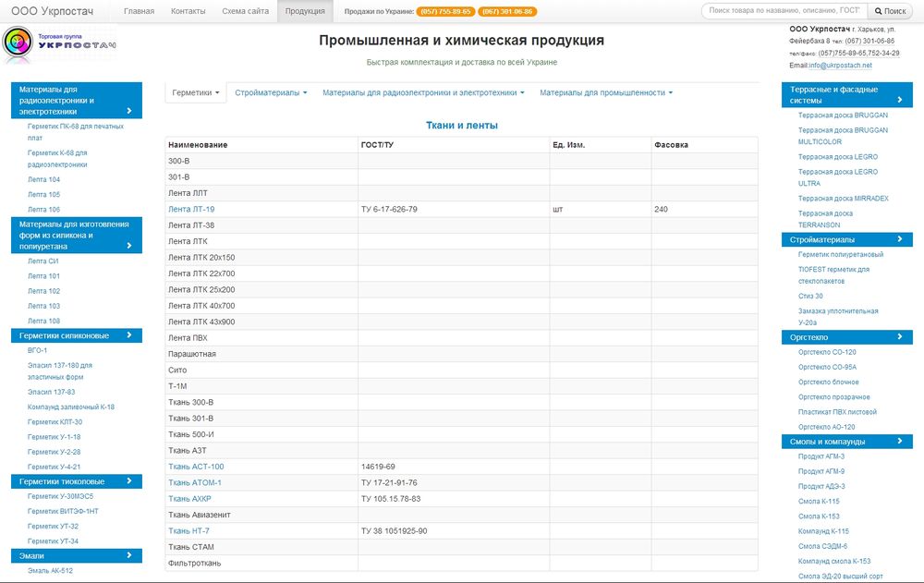This screenshot has width=924, height=583.
Task: Click arrow icon on Смолы и компаунды header
Action: pyautogui.click(x=898, y=442)
